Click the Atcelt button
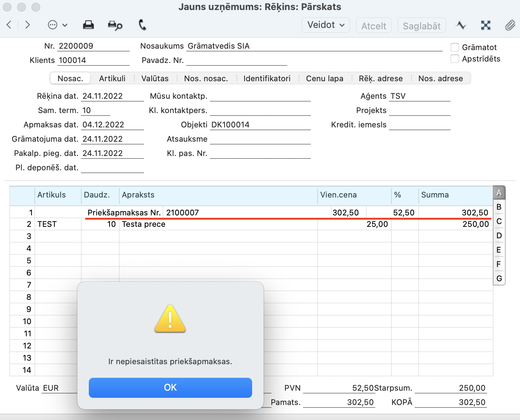520x420 pixels. [x=374, y=26]
